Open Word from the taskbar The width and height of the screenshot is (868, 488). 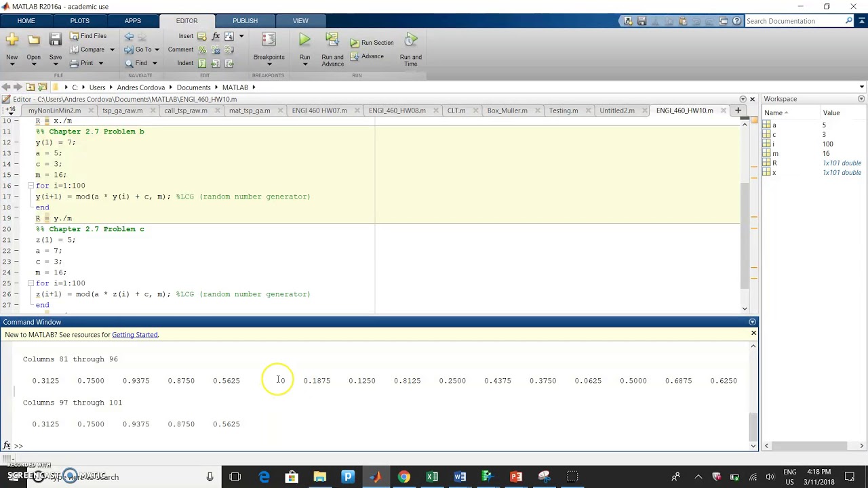(460, 477)
